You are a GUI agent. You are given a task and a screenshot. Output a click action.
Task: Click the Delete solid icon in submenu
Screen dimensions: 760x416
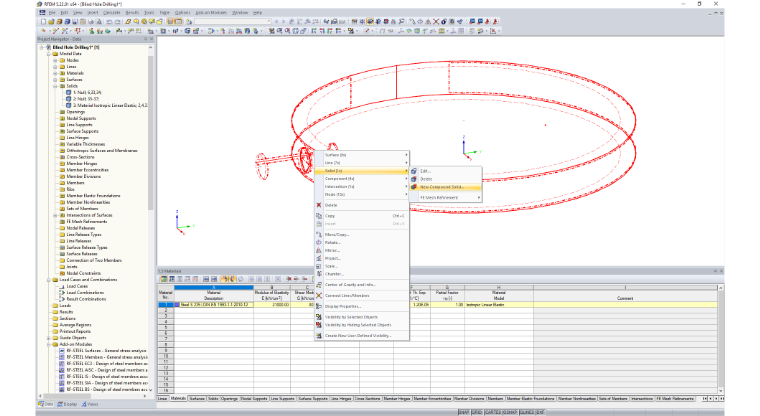414,179
